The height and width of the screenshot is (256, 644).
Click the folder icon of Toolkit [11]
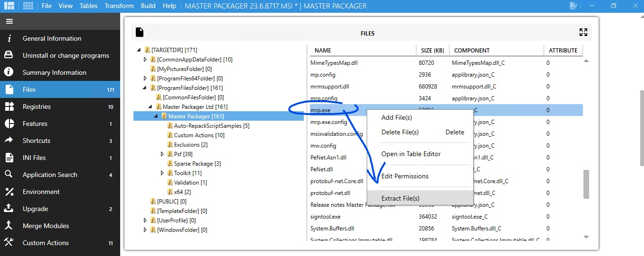click(170, 173)
